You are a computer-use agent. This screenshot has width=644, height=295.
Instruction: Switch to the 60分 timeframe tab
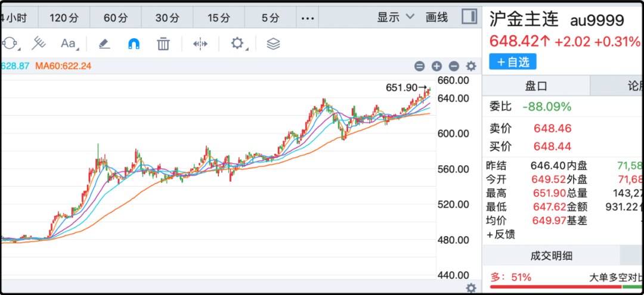coord(116,18)
